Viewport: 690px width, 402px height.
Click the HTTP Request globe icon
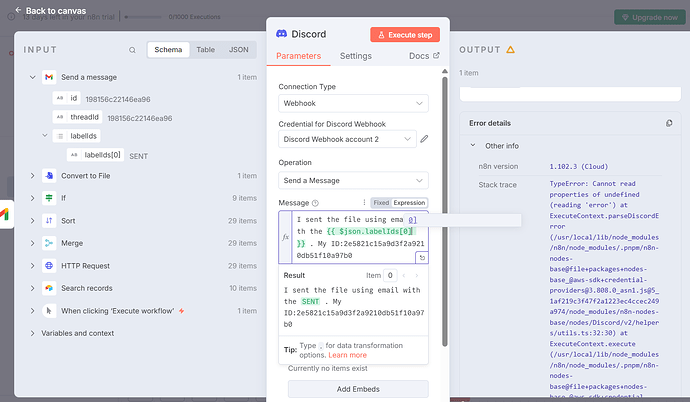coord(49,266)
